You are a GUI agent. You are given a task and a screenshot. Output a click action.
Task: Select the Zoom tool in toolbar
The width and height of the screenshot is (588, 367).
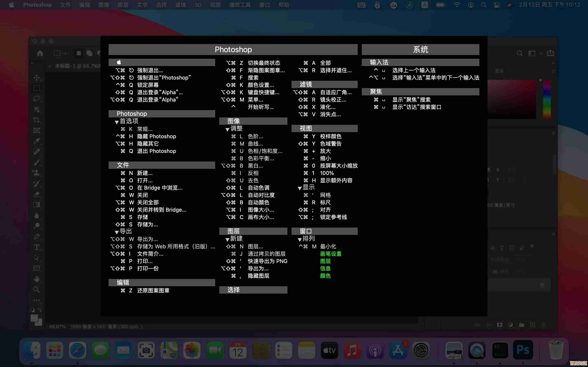point(37,289)
